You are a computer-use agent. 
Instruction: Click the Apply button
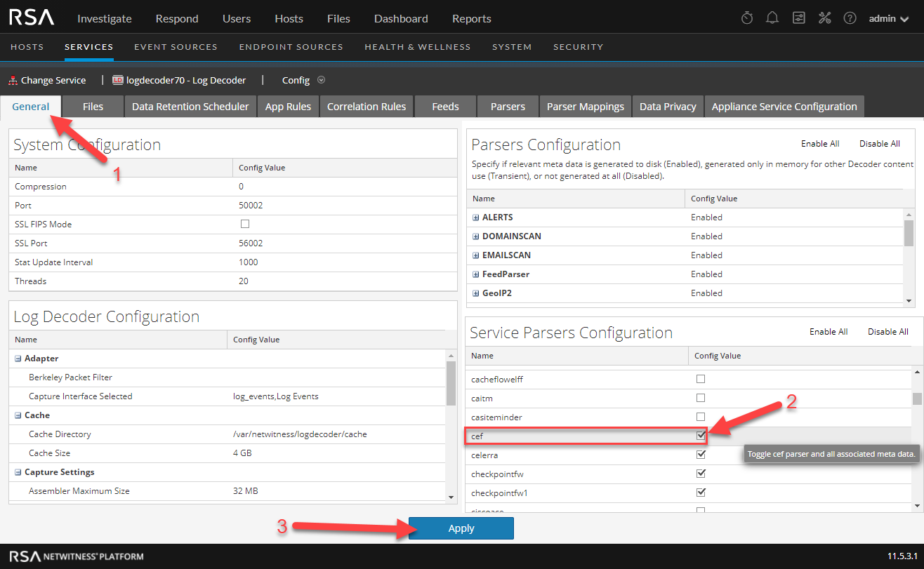click(x=461, y=528)
